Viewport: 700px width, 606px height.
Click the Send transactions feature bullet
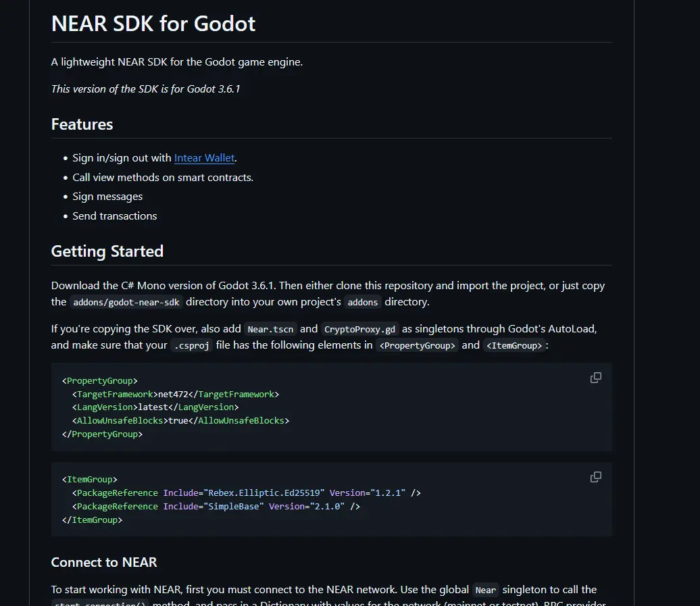115,216
